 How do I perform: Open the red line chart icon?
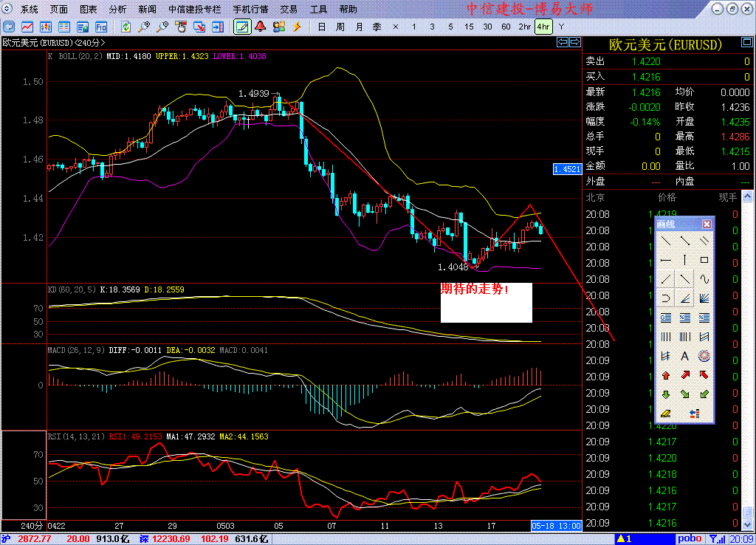(27, 27)
